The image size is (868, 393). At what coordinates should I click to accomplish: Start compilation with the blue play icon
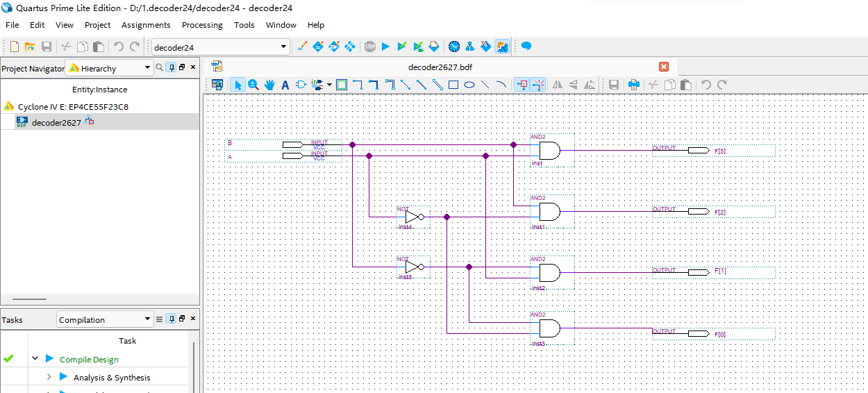pos(385,47)
